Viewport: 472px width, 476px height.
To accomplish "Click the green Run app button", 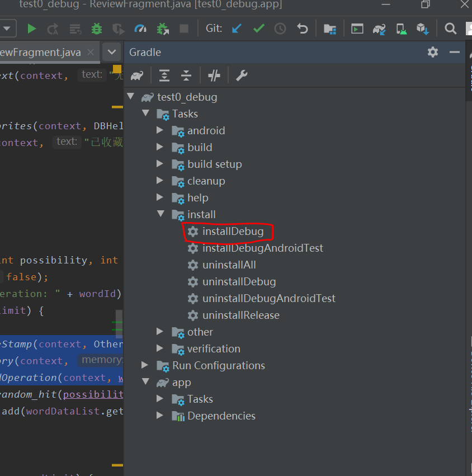I will pos(32,29).
